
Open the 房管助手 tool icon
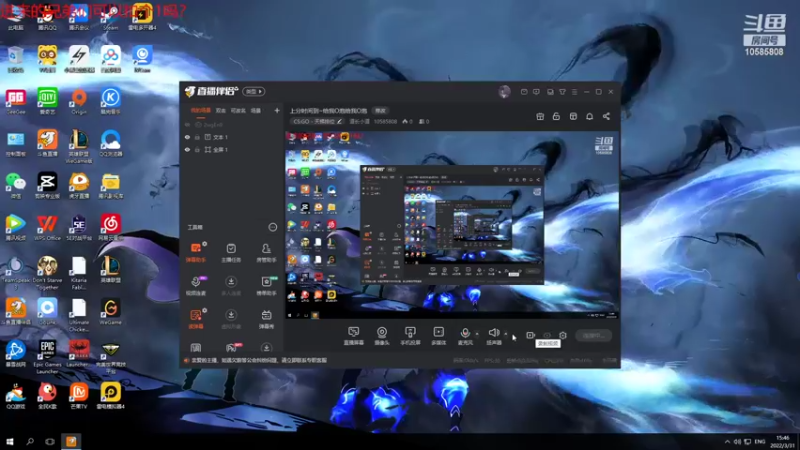coord(266,252)
